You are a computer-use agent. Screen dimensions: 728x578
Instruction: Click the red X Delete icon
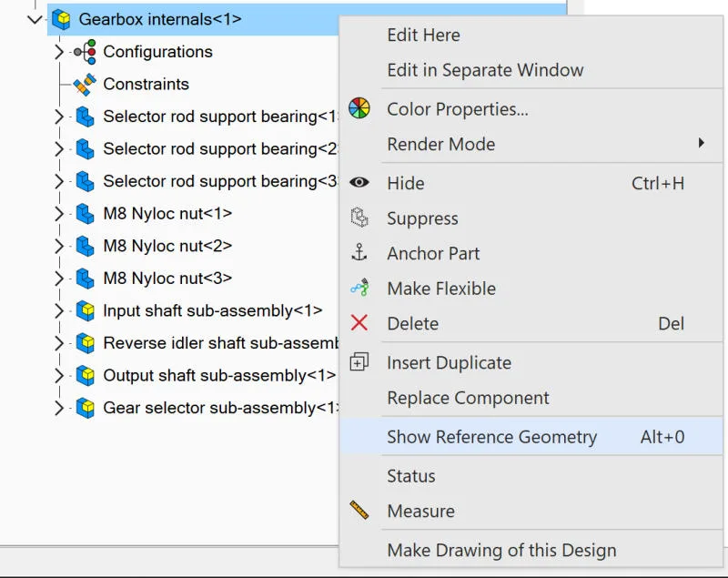point(359,322)
